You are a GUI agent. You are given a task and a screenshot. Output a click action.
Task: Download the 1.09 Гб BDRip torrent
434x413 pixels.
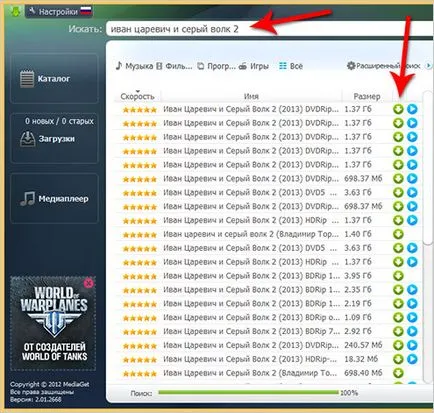pos(398,317)
